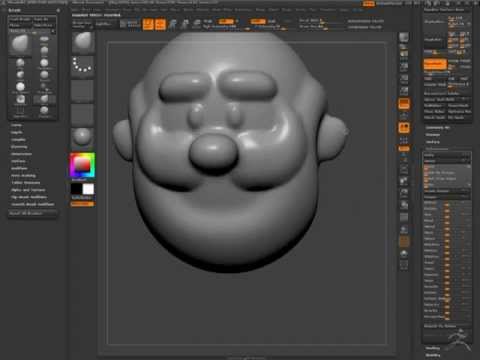This screenshot has width=480, height=360.
Task: Open the material sphere selector
Action: point(83,137)
